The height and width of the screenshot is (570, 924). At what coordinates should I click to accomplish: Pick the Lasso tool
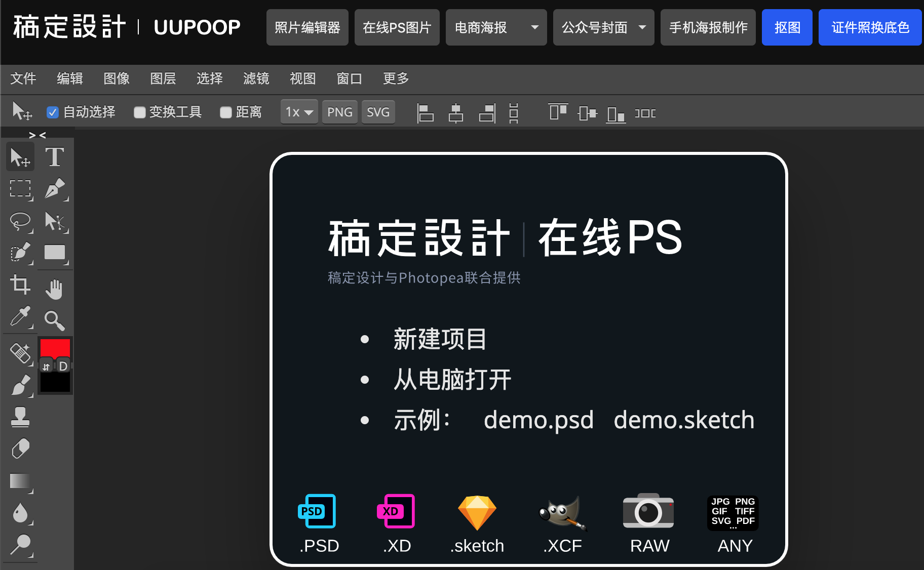coord(20,221)
